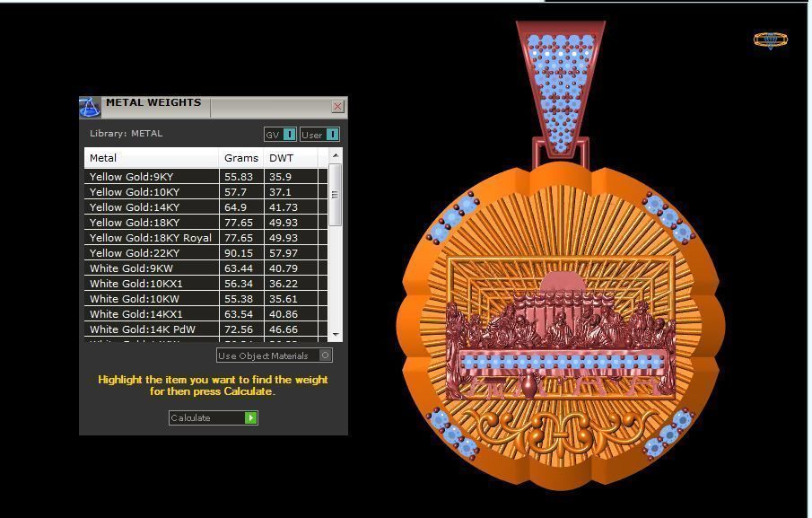The width and height of the screenshot is (812, 518).
Task: Click the Metal Weights scale icon
Action: click(x=90, y=107)
